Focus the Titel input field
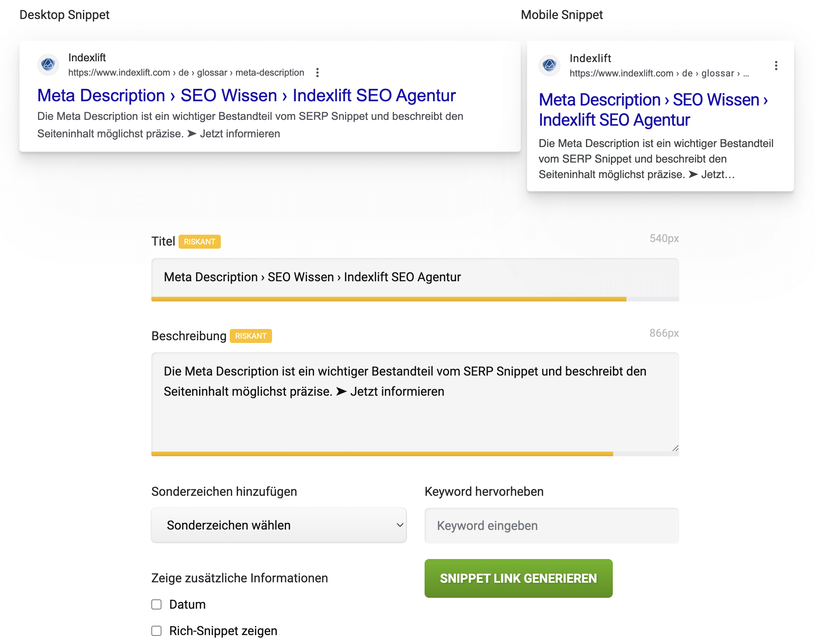 [x=415, y=277]
